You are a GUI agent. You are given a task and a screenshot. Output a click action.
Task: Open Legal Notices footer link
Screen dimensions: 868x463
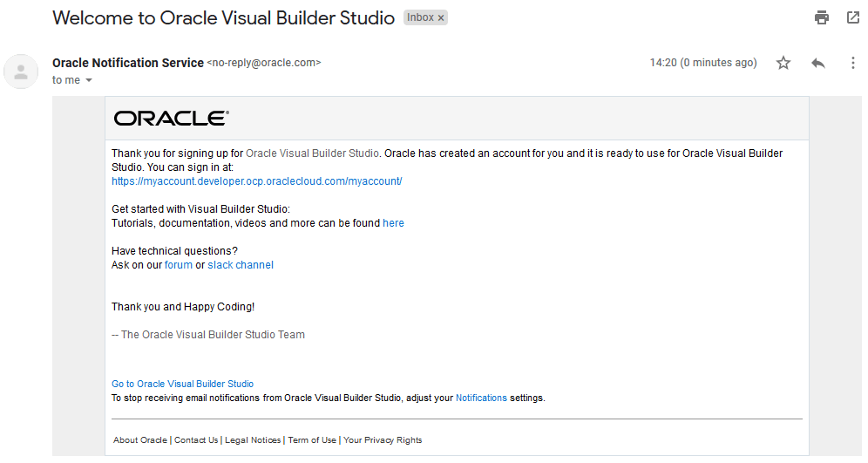click(x=253, y=439)
